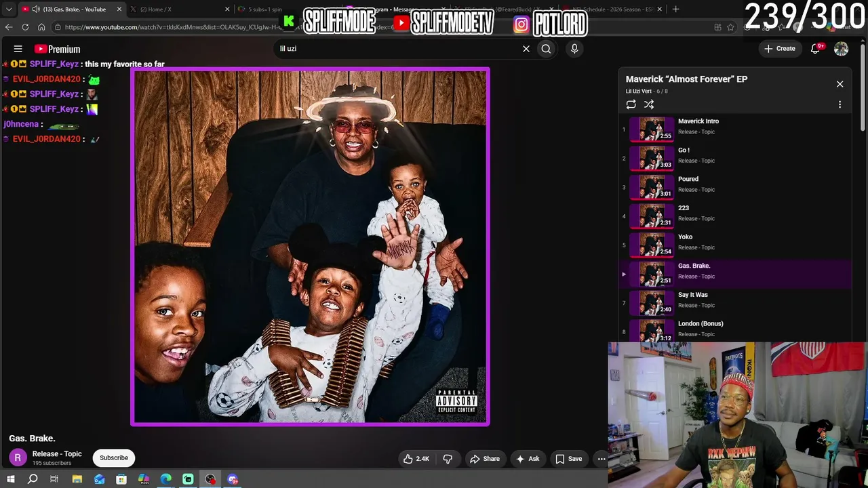Image resolution: width=868 pixels, height=488 pixels.
Task: Clear the search box text
Action: click(526, 49)
